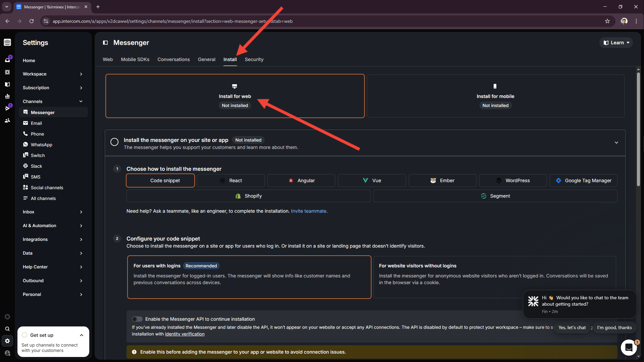
Task: Open Phone channel settings
Action: [x=53, y=134]
